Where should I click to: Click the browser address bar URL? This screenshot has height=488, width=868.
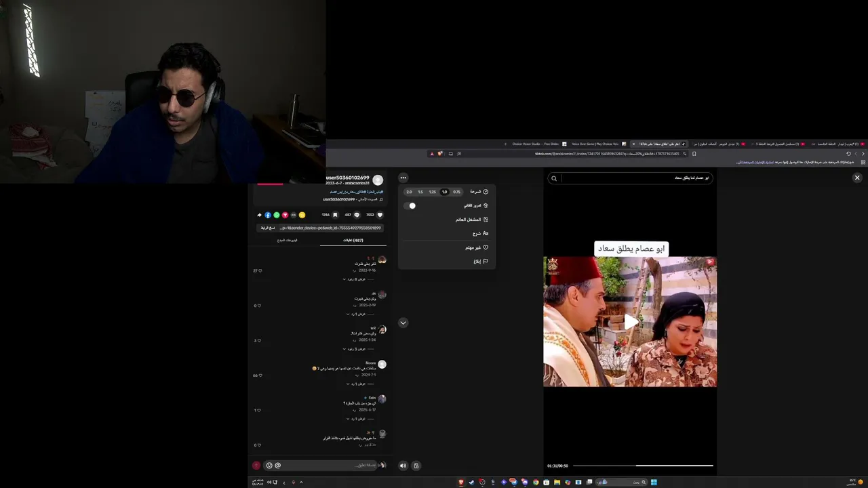(x=607, y=154)
